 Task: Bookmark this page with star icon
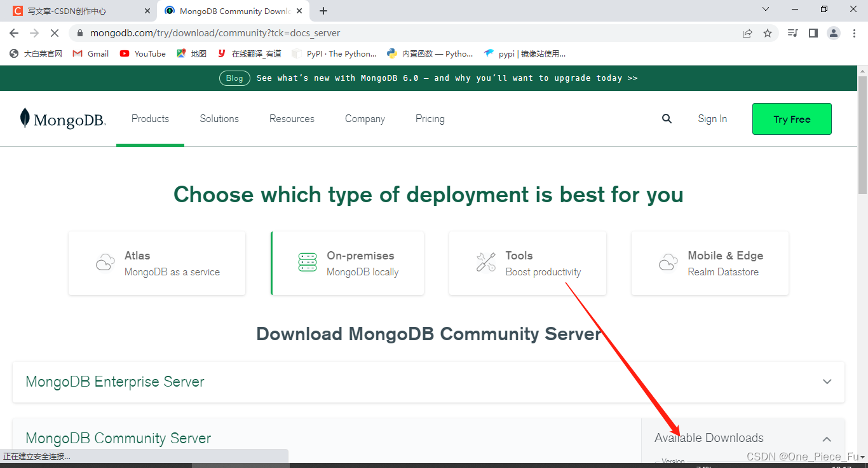tap(768, 33)
